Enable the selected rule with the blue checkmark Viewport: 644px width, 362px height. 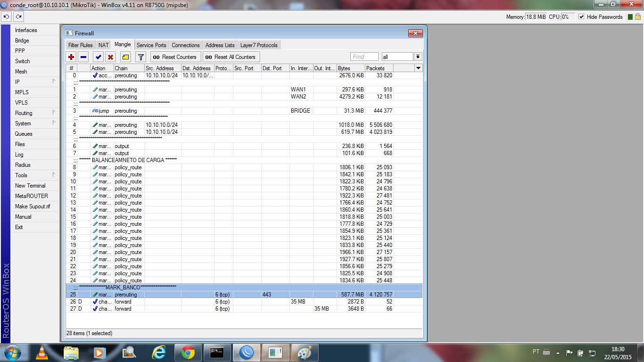tap(99, 57)
